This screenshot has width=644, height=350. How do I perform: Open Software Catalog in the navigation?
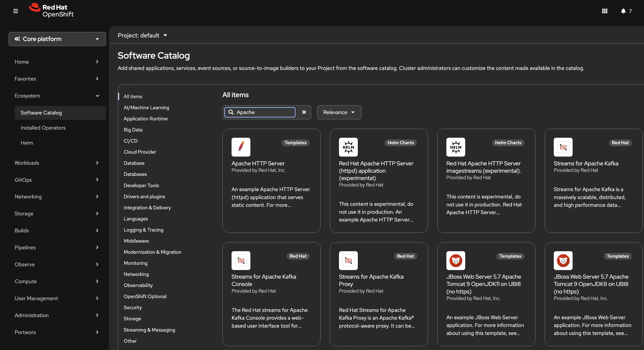(41, 113)
